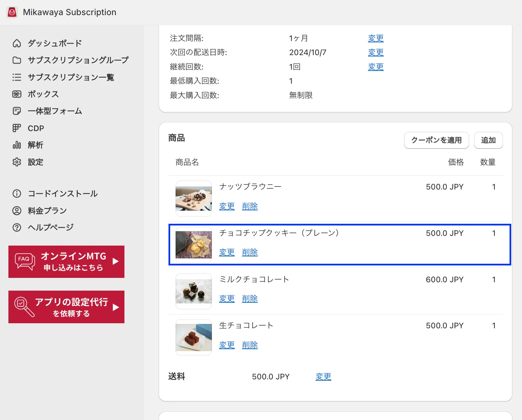Open the 料金プラン menu item
Image resolution: width=522 pixels, height=420 pixels.
47,211
